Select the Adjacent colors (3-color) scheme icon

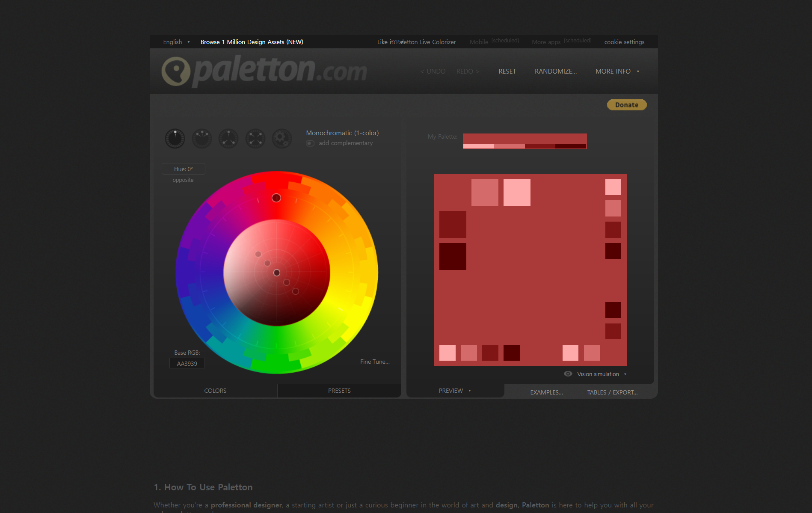(x=202, y=139)
